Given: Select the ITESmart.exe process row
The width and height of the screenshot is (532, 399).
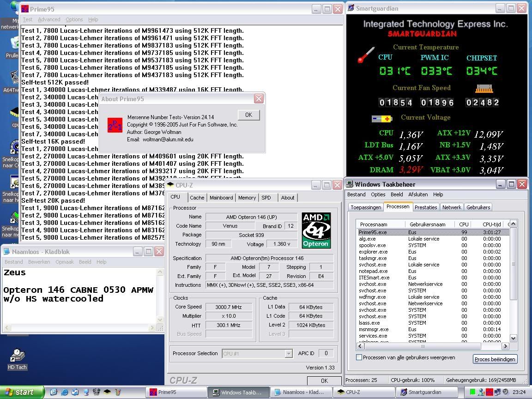Looking at the screenshot, I should (x=433, y=278).
